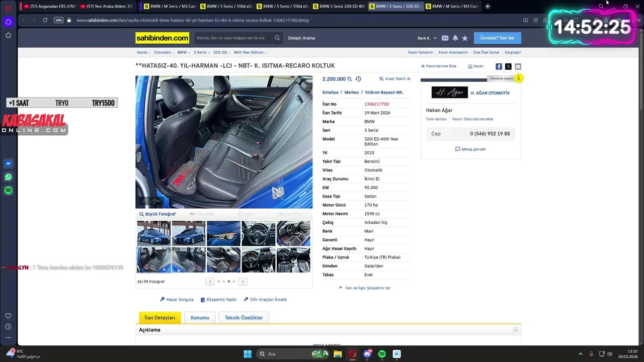Collapse the Açıklama section arrow
The width and height of the screenshot is (644, 362).
pyautogui.click(x=516, y=330)
